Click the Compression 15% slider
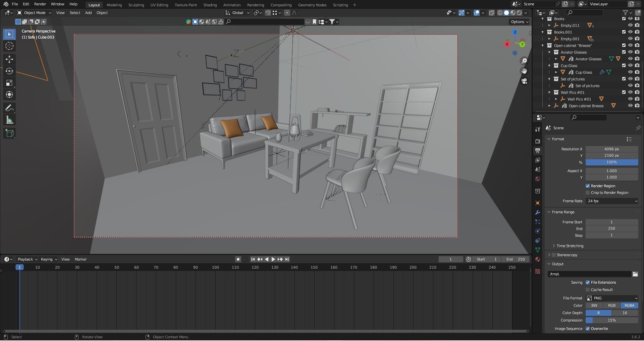The image size is (644, 341). (x=612, y=320)
